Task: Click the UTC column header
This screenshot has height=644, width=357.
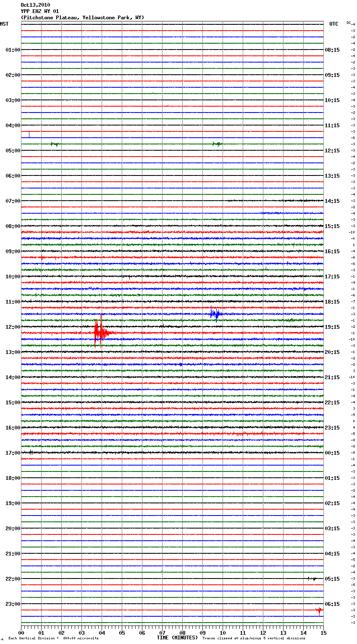Action: pyautogui.click(x=334, y=24)
